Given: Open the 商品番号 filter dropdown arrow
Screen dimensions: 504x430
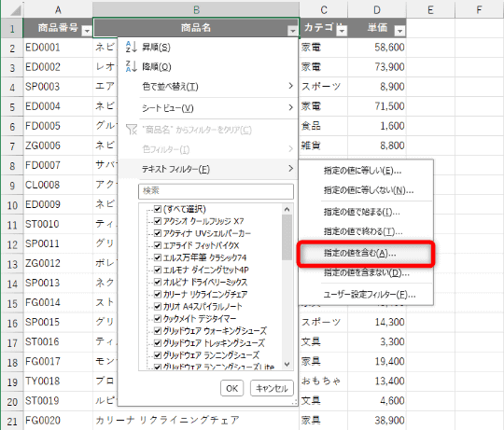Looking at the screenshot, I should tap(87, 31).
